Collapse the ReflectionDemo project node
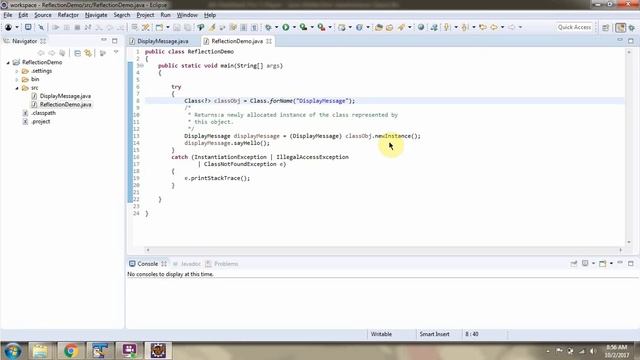Screen dimensions: 640x360 [8, 62]
